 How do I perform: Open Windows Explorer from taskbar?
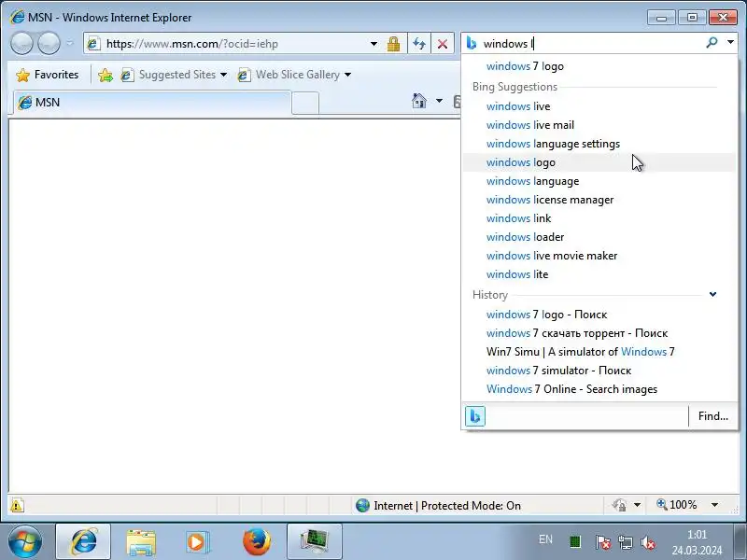tap(141, 542)
